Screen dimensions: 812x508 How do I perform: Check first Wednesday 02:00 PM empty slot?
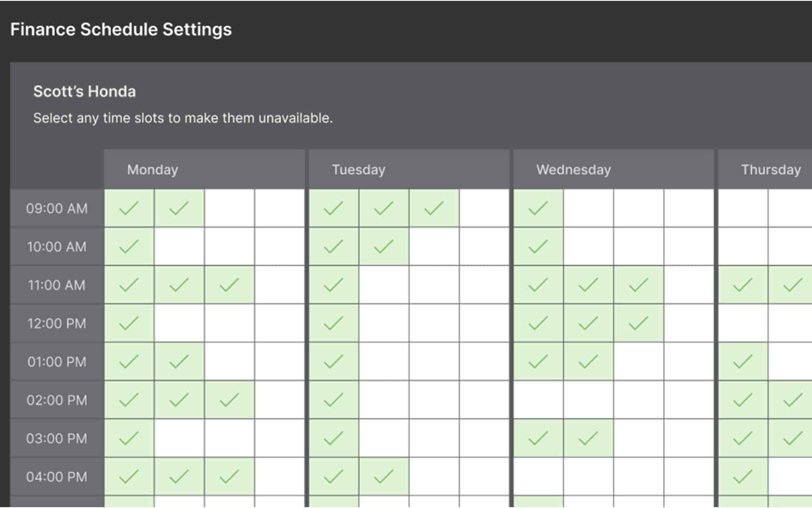538,400
